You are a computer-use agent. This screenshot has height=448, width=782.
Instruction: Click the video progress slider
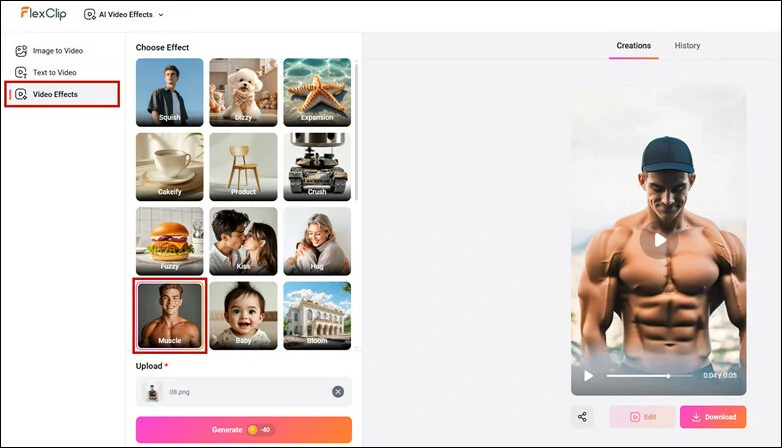[649, 376]
